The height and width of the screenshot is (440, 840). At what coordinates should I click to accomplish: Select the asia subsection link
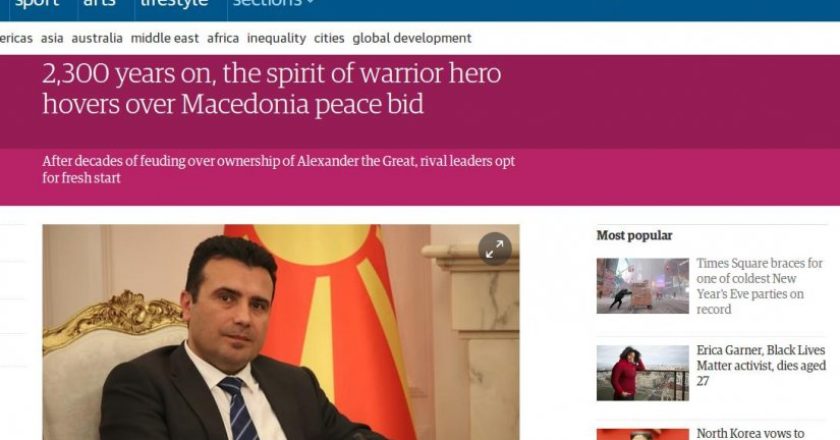pyautogui.click(x=52, y=38)
